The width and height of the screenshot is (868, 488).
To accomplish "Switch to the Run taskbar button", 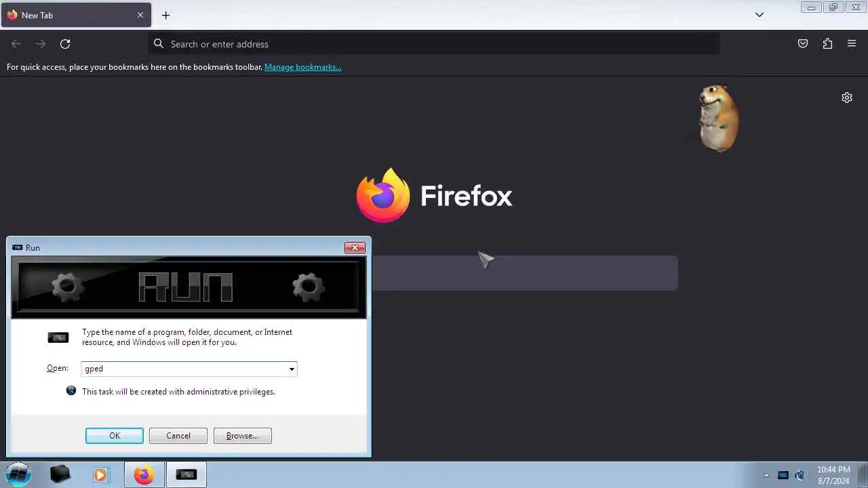I will [186, 474].
